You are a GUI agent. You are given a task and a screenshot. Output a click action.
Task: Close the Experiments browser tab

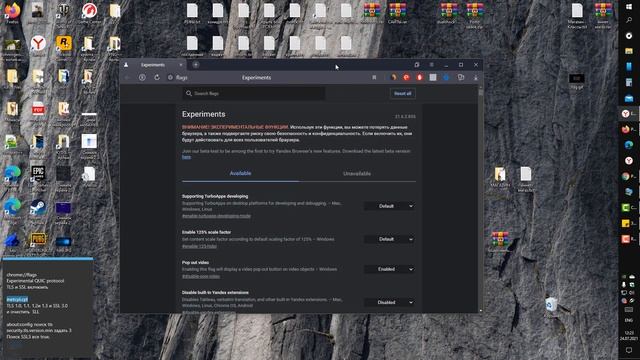[181, 64]
